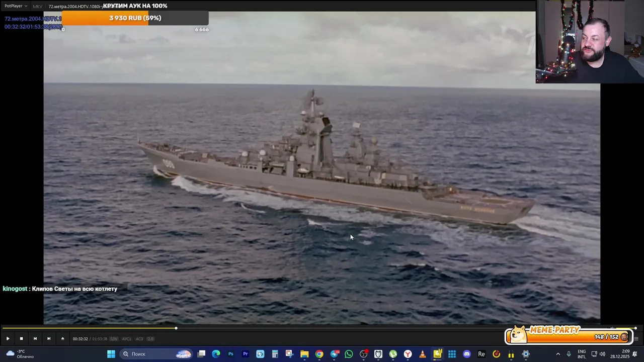Click the S/W decoder indicator

click(114, 339)
